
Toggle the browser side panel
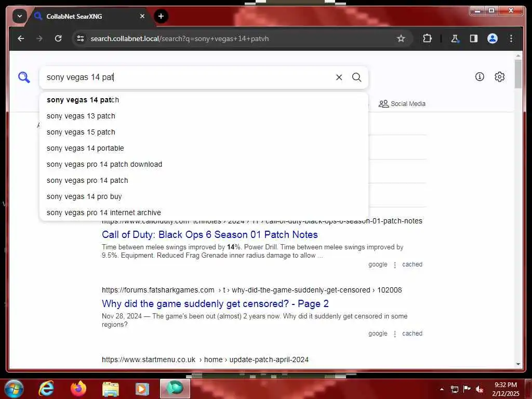pos(474,38)
